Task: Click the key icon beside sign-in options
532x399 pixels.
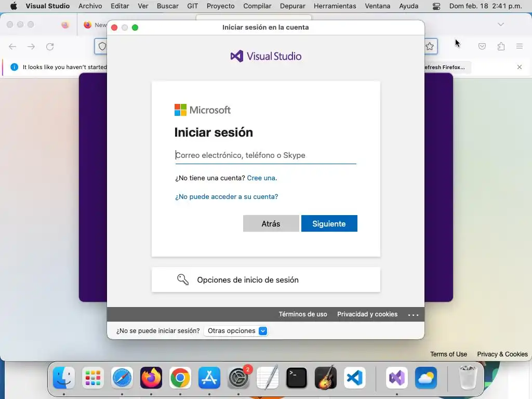Action: click(183, 280)
